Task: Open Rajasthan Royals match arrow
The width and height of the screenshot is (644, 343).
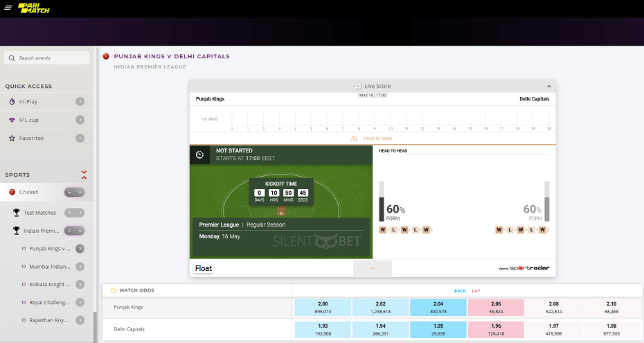Action: coord(80,320)
